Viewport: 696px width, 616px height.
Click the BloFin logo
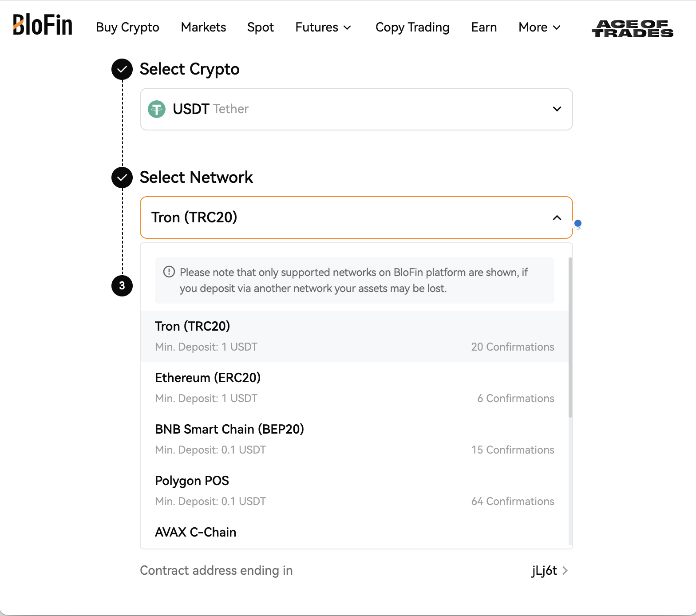tap(43, 25)
